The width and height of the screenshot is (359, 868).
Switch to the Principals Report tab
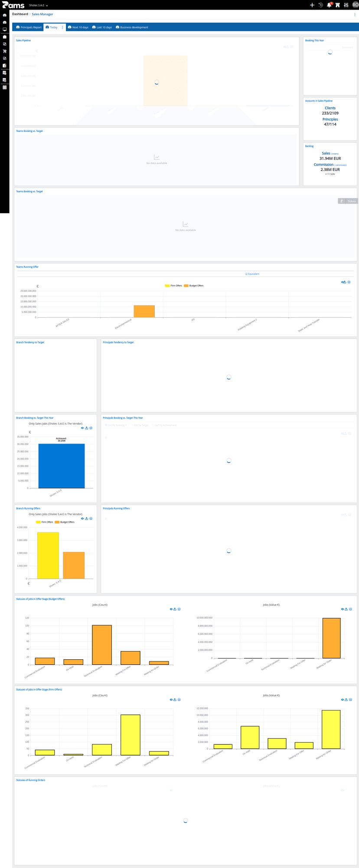29,27
